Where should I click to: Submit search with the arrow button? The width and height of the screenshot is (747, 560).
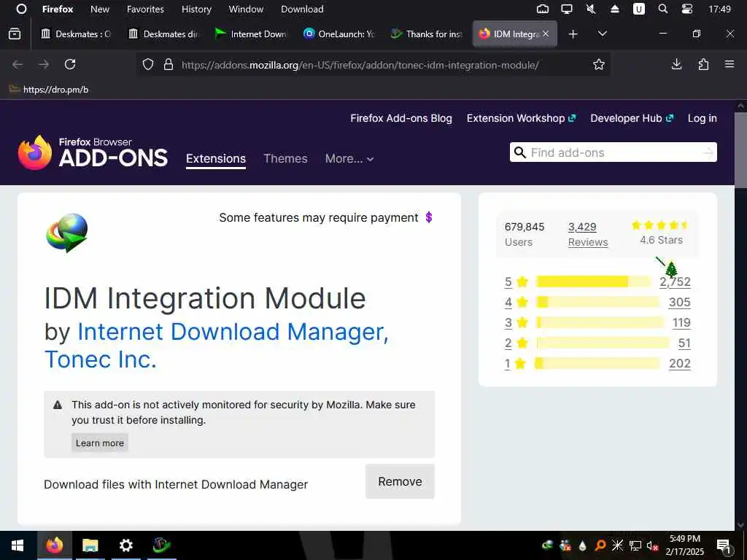[x=708, y=152]
